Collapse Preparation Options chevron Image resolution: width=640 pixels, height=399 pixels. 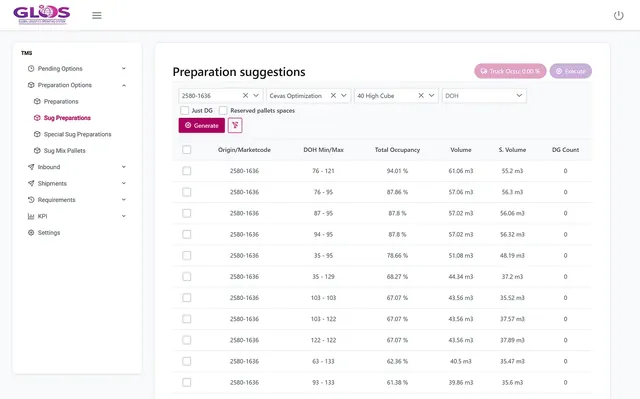point(124,85)
